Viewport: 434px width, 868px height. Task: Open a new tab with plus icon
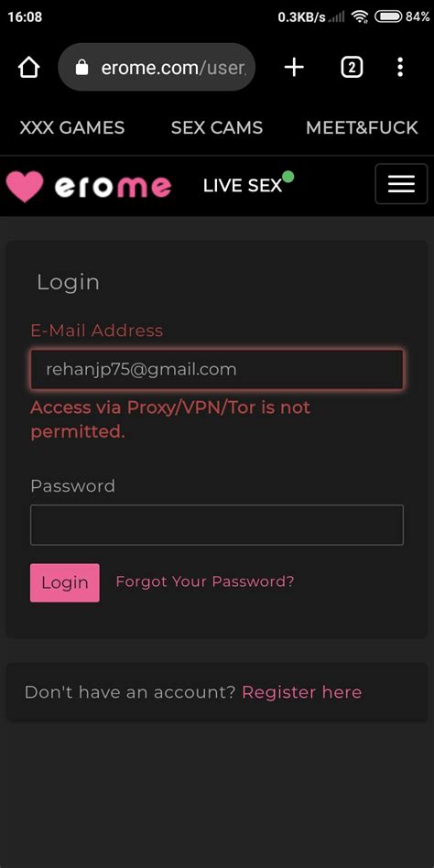pos(294,68)
